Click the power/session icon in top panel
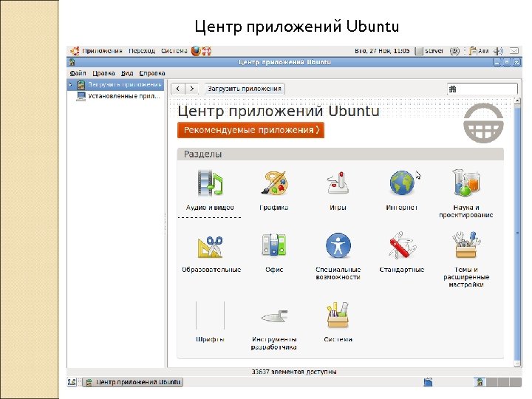Screen dimensions: 532x399 [x=454, y=51]
